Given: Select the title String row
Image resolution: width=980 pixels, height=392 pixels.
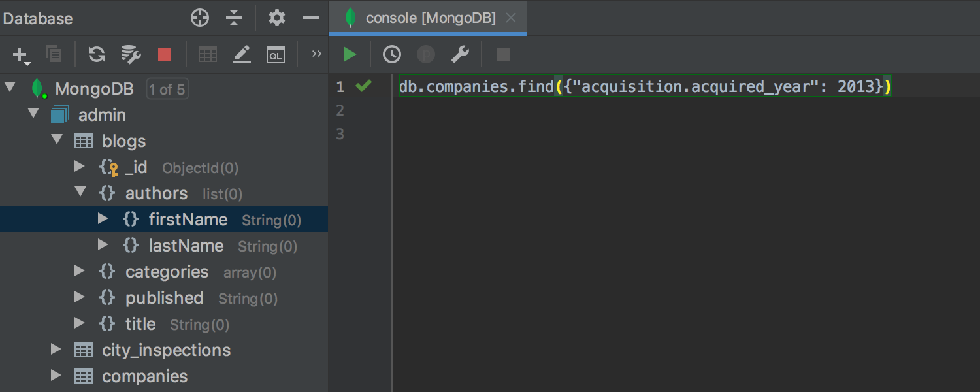Looking at the screenshot, I should click(164, 324).
